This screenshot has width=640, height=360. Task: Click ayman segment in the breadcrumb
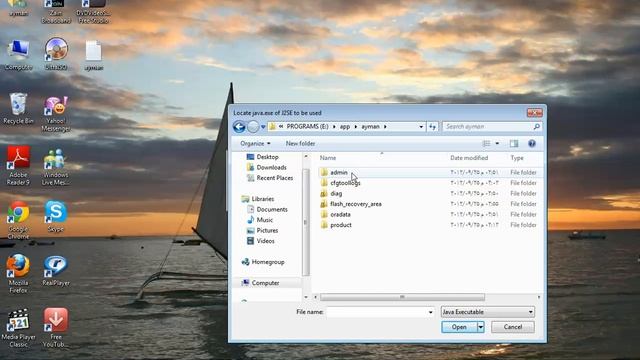(x=371, y=127)
